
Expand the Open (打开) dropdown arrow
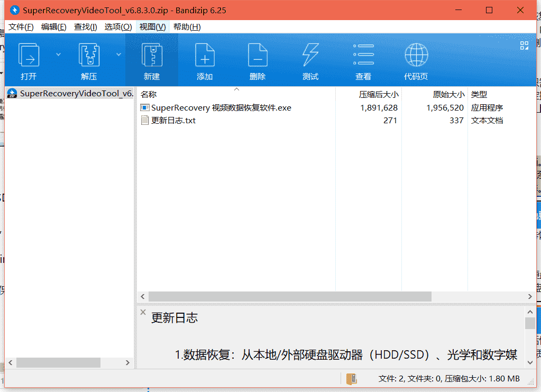[58, 54]
